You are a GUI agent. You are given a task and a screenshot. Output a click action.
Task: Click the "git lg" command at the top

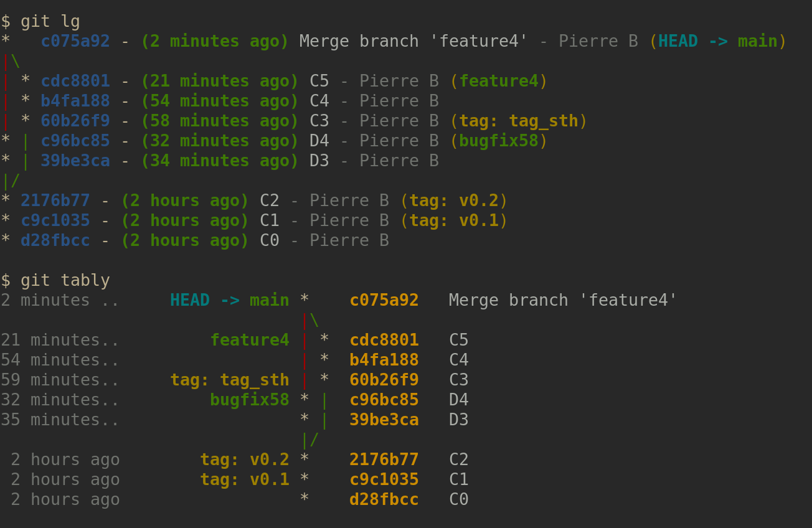(50, 22)
